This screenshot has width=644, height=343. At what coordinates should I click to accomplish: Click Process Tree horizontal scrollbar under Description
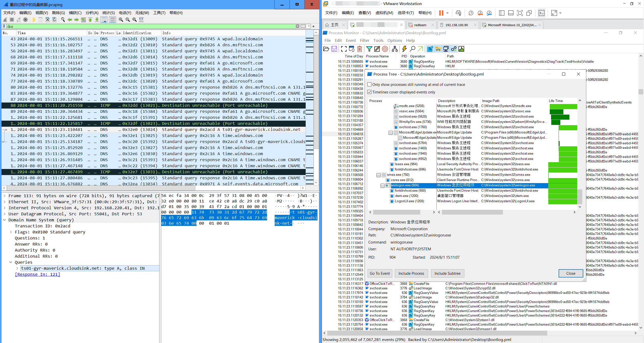pyautogui.click(x=472, y=212)
